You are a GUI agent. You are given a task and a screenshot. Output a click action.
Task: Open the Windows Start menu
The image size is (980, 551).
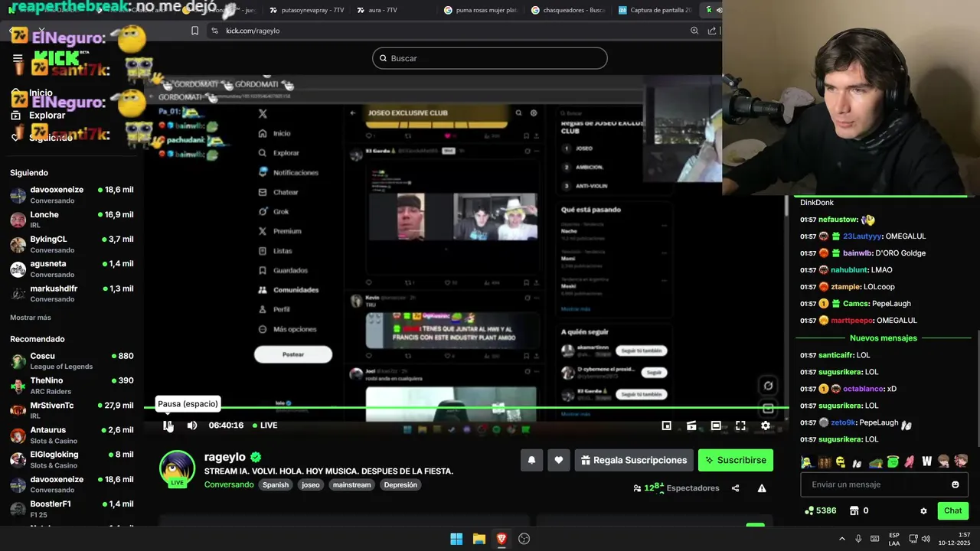[x=456, y=539]
